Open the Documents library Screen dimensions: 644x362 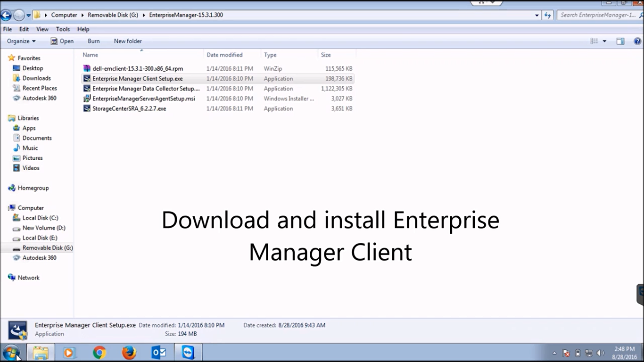pos(37,138)
